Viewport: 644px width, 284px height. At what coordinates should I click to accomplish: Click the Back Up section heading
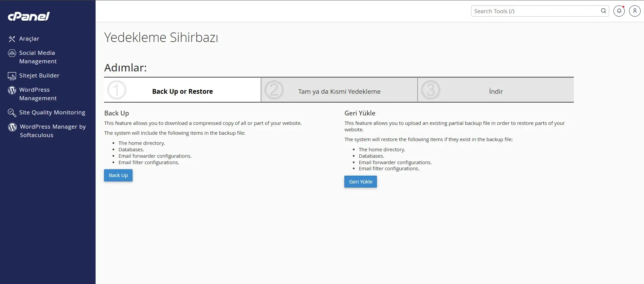[117, 113]
